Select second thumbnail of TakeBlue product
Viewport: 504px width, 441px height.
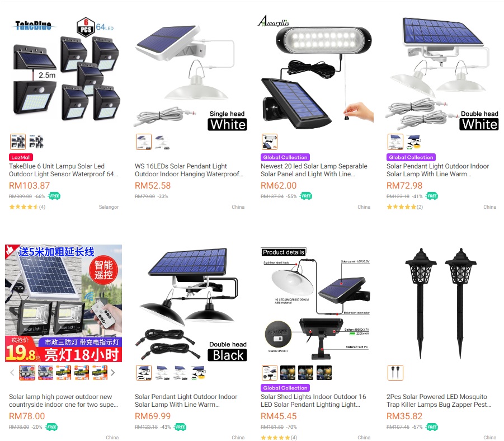point(36,142)
